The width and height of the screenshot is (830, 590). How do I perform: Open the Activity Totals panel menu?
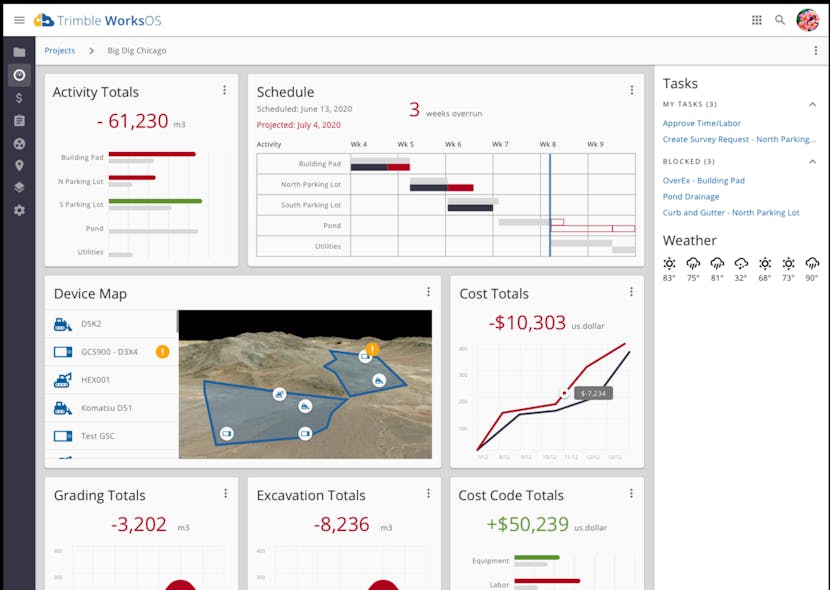(x=225, y=89)
